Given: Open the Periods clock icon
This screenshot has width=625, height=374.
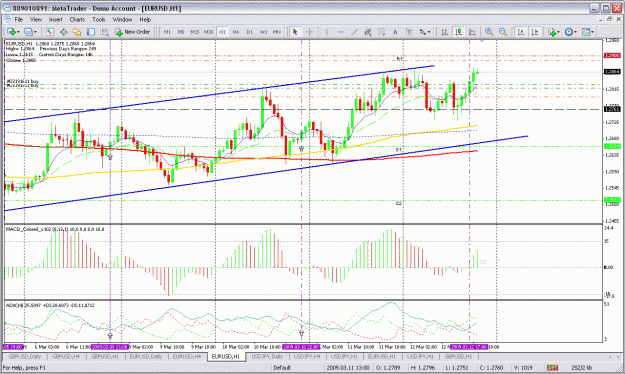Looking at the screenshot, I should pos(569,31).
